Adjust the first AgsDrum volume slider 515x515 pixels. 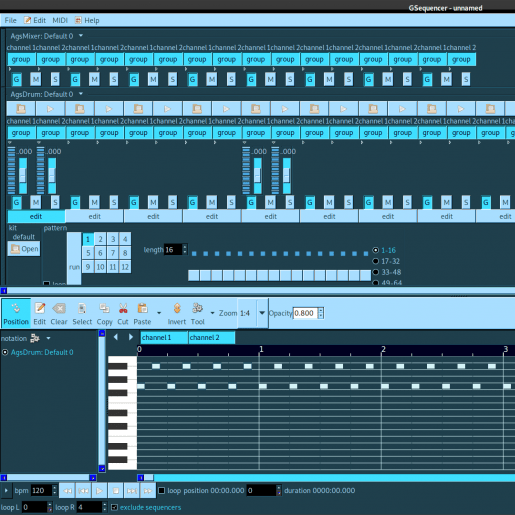click(23, 176)
